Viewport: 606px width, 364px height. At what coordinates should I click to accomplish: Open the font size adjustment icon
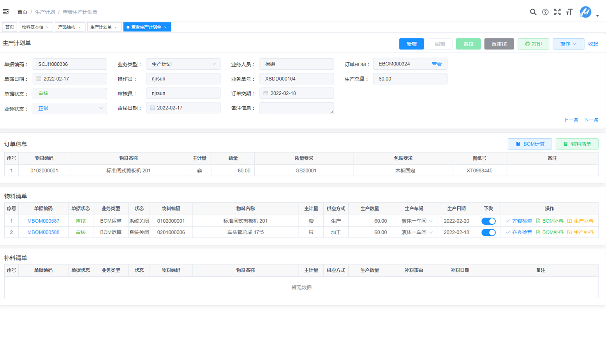click(569, 12)
